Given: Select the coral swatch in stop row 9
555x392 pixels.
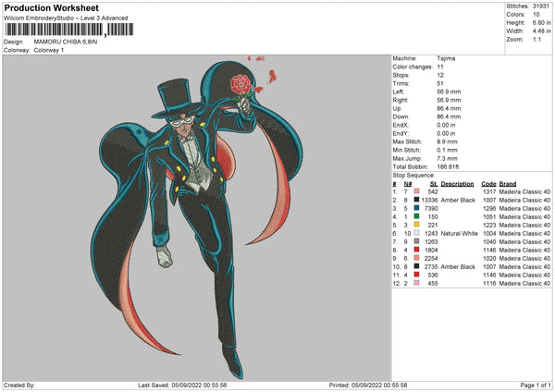Looking at the screenshot, I should (416, 258).
